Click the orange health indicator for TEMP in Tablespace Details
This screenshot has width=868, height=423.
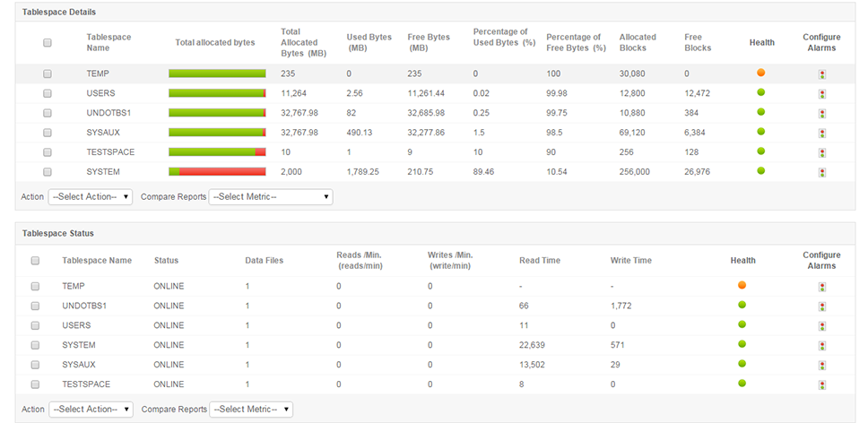760,73
